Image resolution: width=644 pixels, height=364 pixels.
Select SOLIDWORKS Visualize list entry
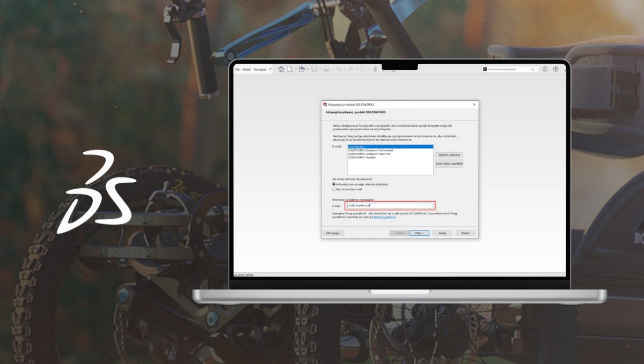pyautogui.click(x=361, y=158)
